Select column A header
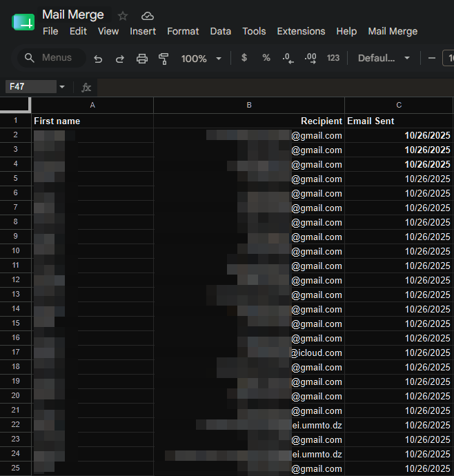This screenshot has height=476, width=454. 92,105
